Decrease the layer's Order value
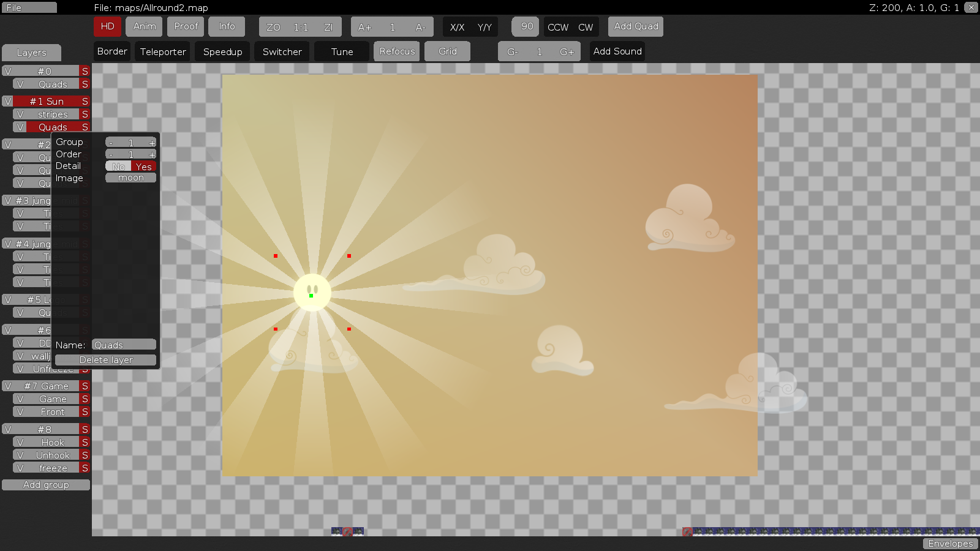 click(x=111, y=154)
